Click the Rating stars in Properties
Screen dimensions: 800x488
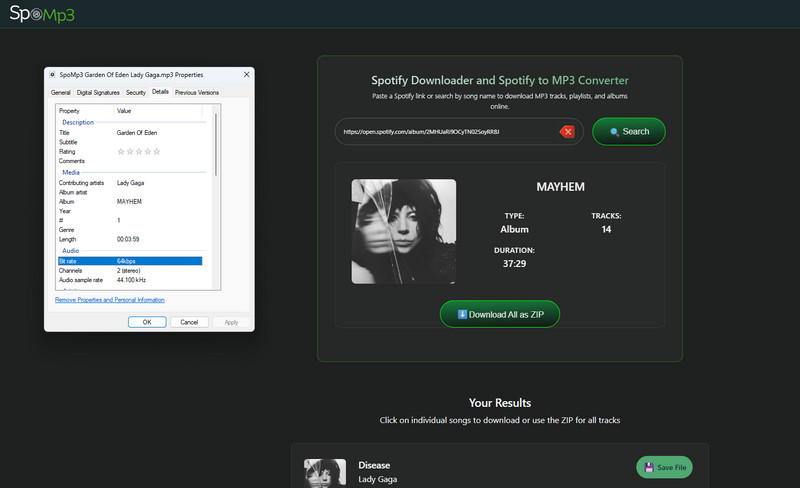click(139, 152)
